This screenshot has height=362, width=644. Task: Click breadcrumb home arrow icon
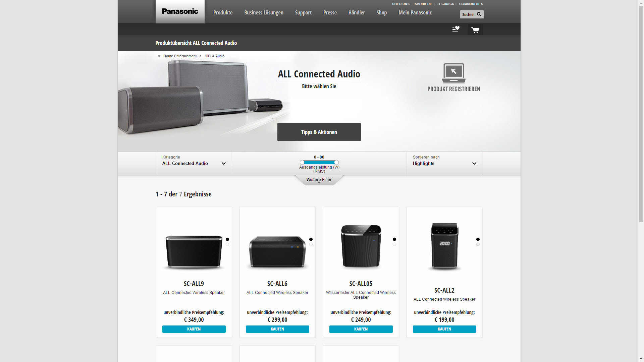tap(159, 56)
